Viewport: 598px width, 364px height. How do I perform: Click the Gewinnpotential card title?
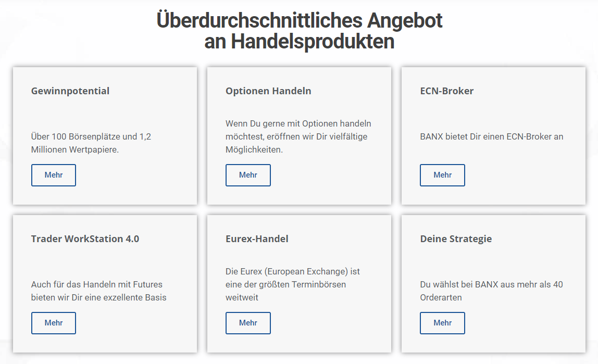point(70,91)
